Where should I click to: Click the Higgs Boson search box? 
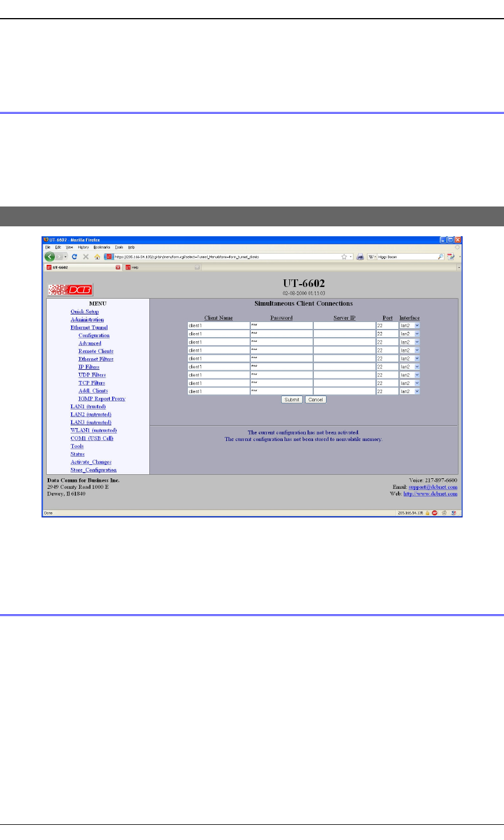(x=407, y=257)
